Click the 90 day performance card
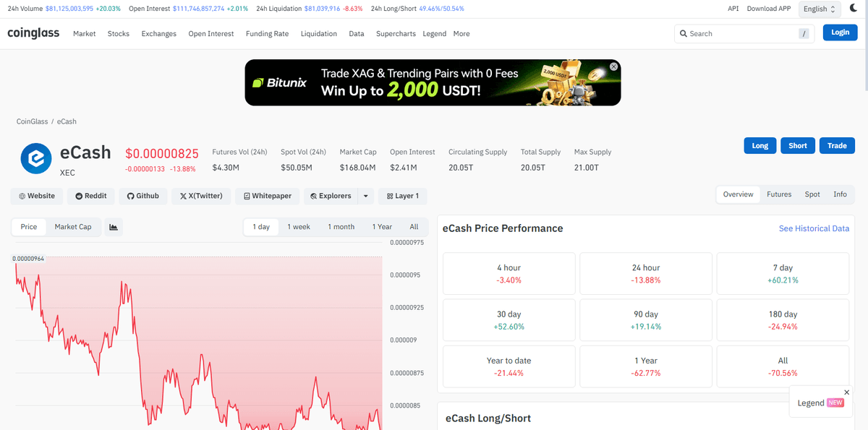Screen dimensions: 868x430 coord(646,320)
